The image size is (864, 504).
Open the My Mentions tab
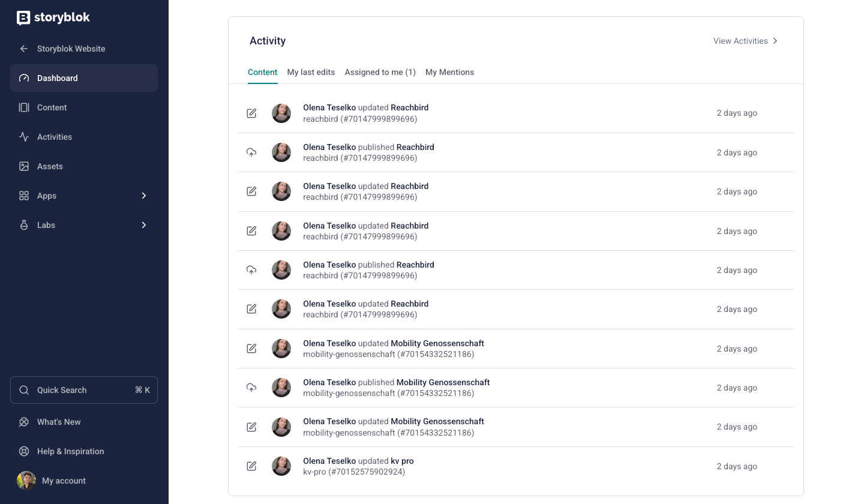coord(449,72)
